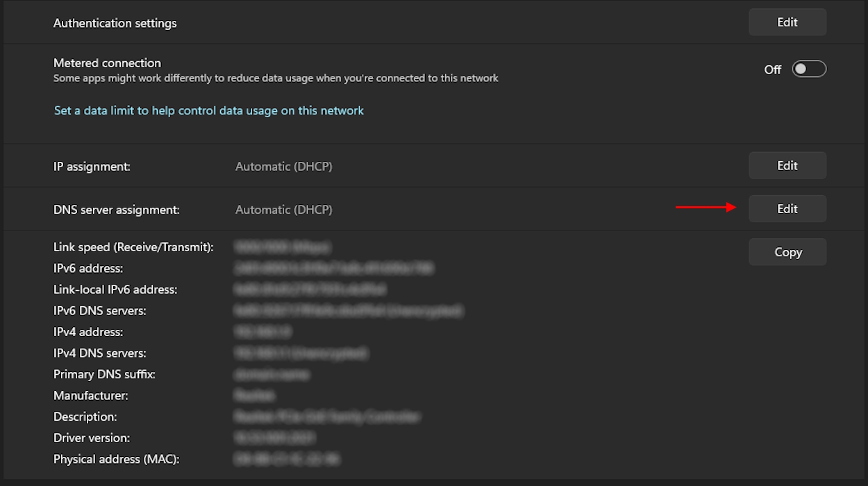Select the Link speed (Receive/Transmit) label
The width and height of the screenshot is (868, 486).
click(133, 246)
